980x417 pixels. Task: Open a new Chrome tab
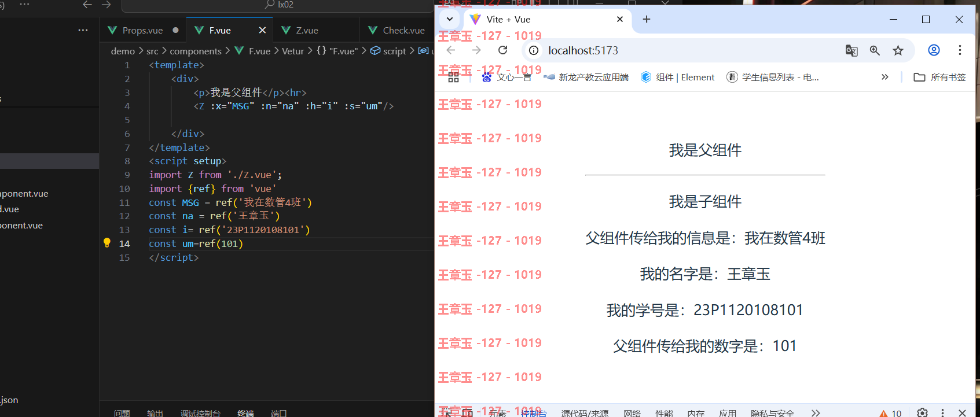[647, 19]
